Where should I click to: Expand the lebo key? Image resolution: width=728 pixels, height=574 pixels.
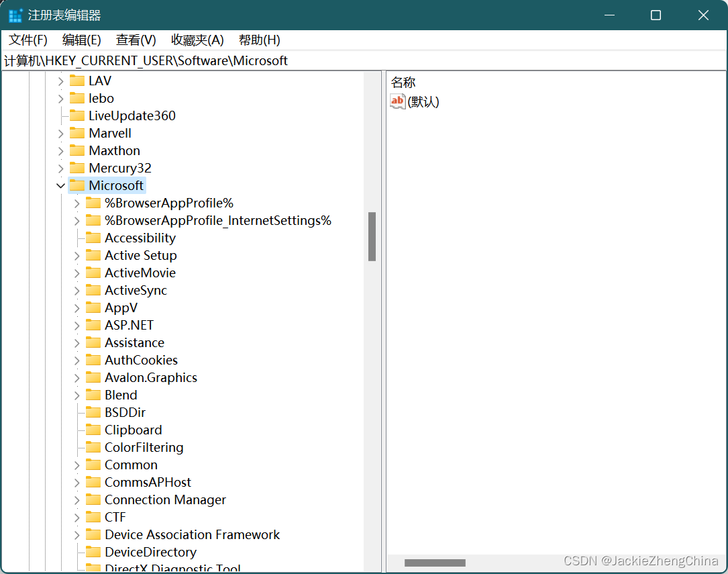click(x=60, y=99)
